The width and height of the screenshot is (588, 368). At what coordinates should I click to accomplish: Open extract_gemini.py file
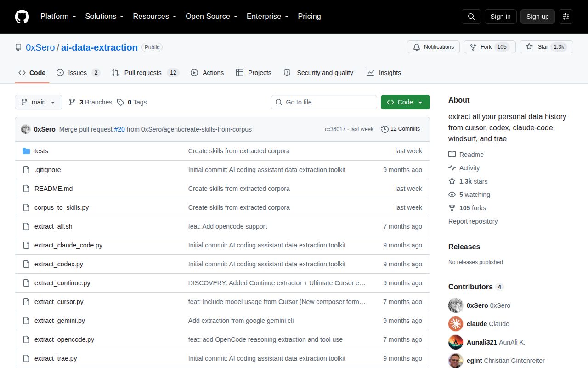click(x=60, y=321)
